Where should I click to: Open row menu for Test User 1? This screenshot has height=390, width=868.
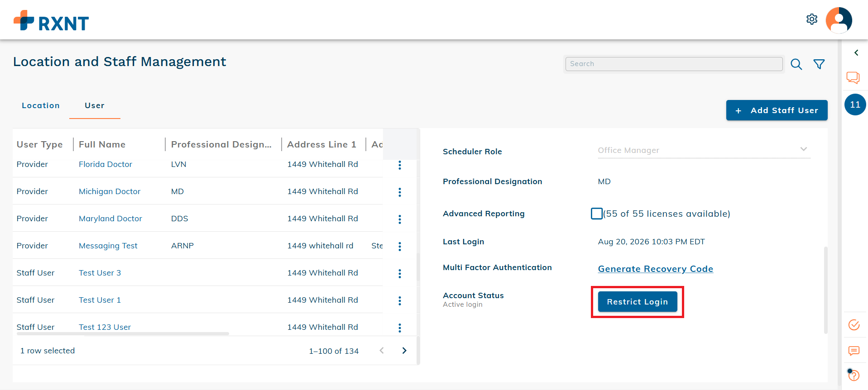[400, 301]
